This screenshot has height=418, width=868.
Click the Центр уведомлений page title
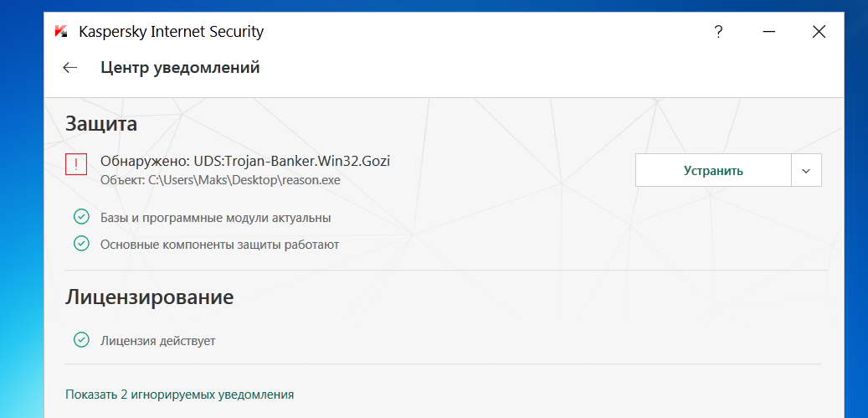pyautogui.click(x=180, y=68)
